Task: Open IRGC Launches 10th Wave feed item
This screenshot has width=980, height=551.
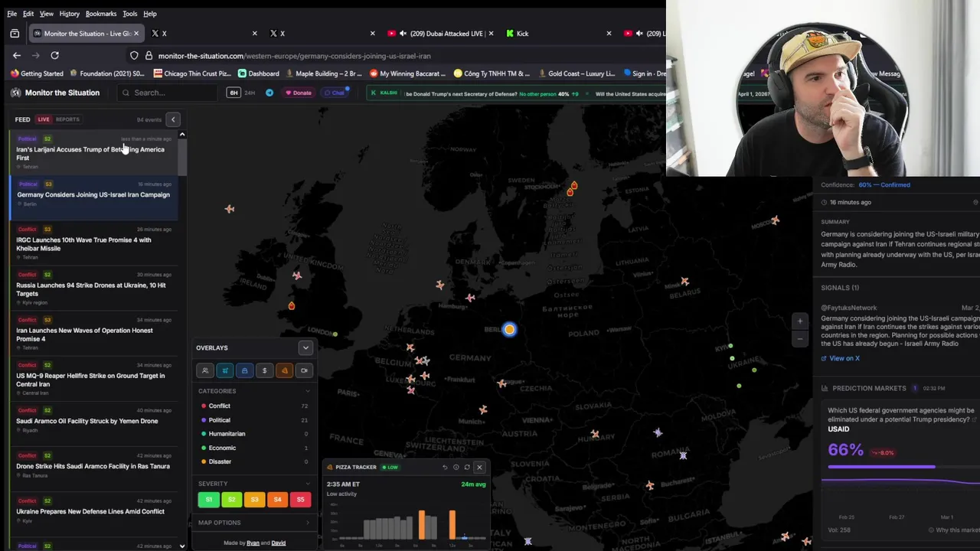Action: click(x=94, y=244)
